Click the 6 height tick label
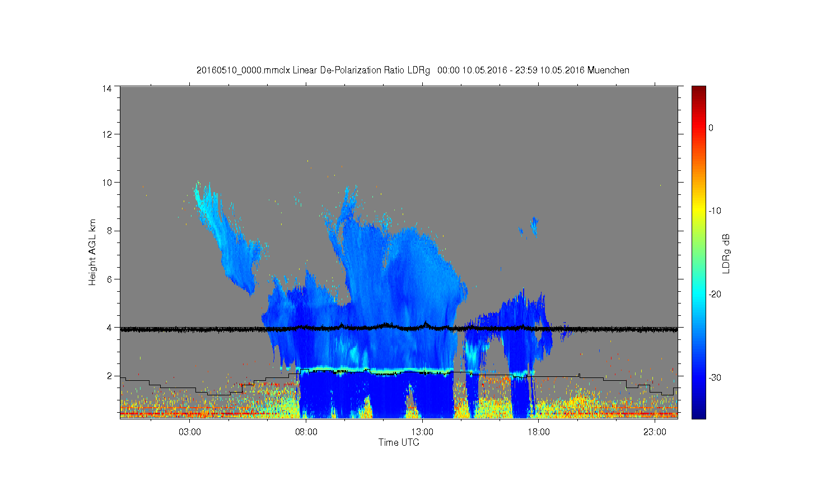Viewport: 840px width, 504px height. (109, 279)
